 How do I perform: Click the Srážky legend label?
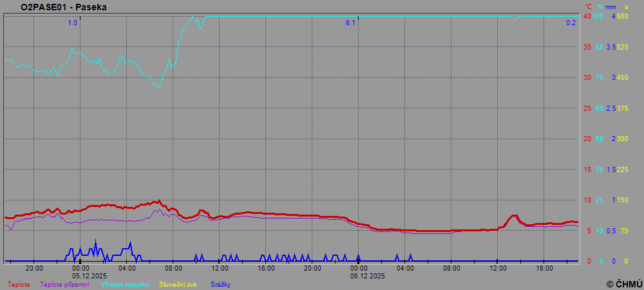pos(220,284)
